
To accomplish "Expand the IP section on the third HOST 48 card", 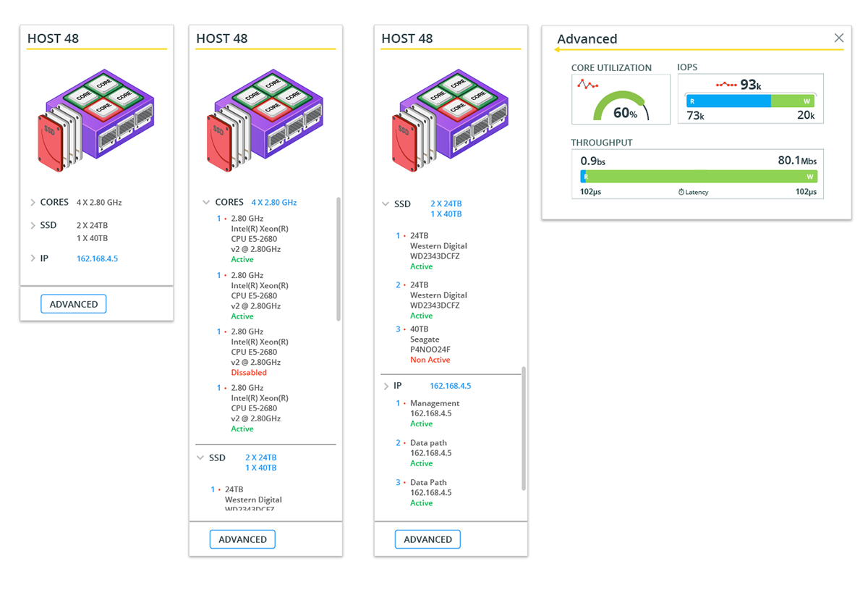I will coord(386,385).
